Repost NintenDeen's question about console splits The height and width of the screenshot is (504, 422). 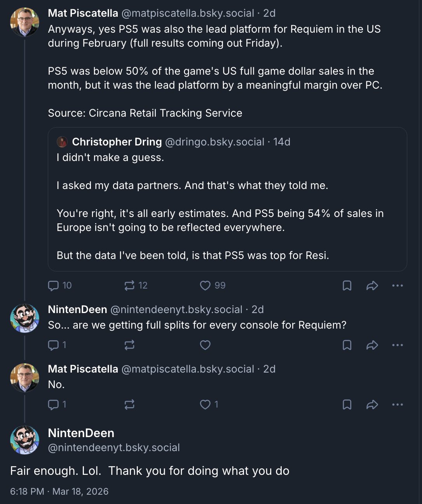129,345
